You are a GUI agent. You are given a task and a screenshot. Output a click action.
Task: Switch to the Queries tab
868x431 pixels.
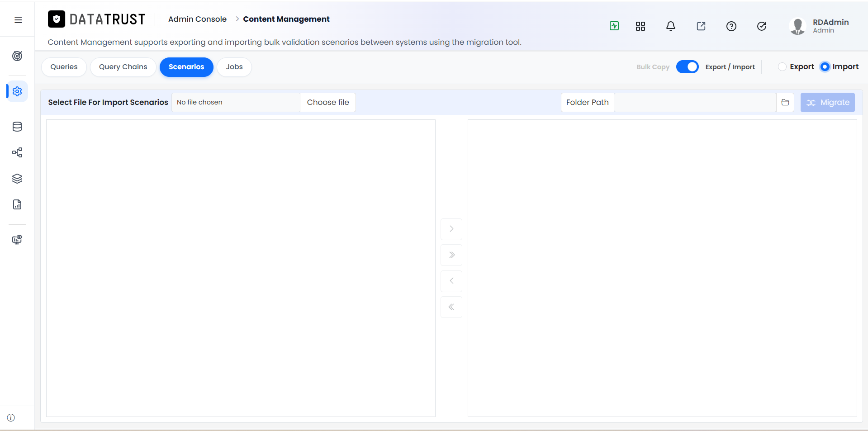[64, 67]
